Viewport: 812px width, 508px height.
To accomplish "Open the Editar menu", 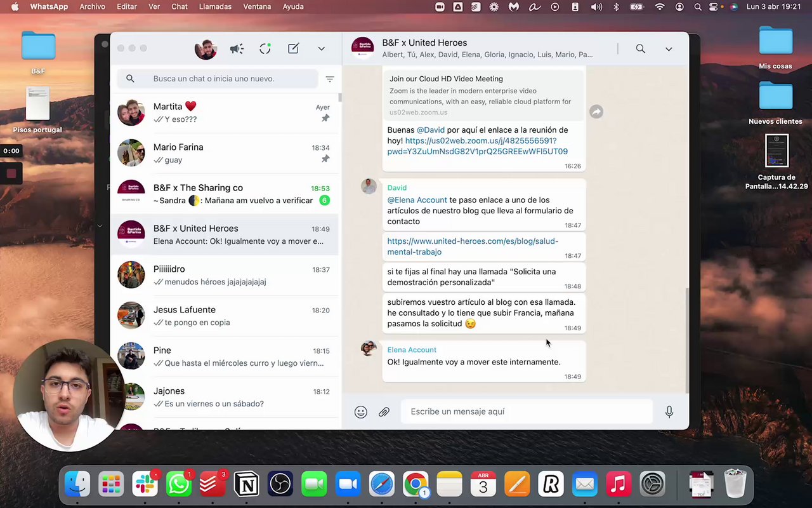I will [x=127, y=7].
